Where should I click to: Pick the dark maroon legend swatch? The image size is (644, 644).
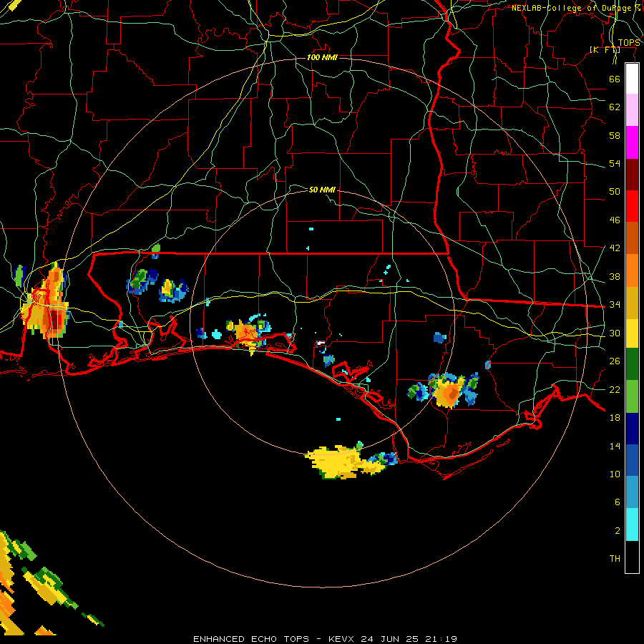632,175
